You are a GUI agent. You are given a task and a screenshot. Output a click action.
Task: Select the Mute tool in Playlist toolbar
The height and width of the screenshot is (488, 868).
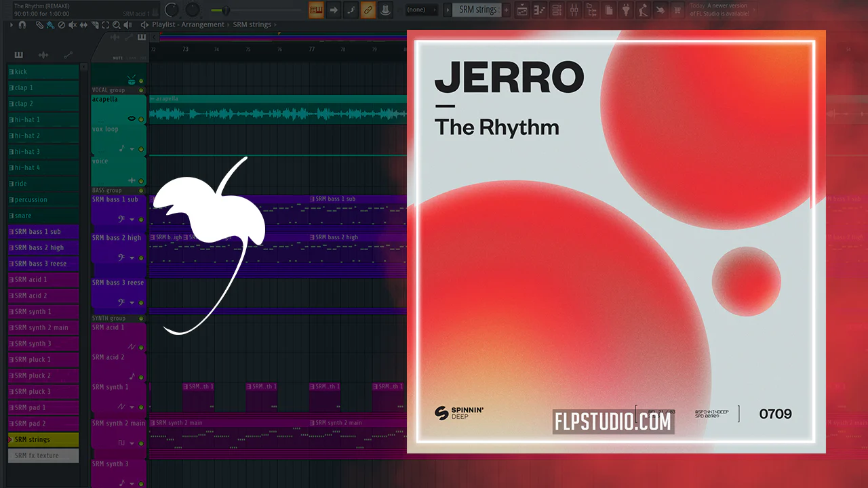(73, 24)
